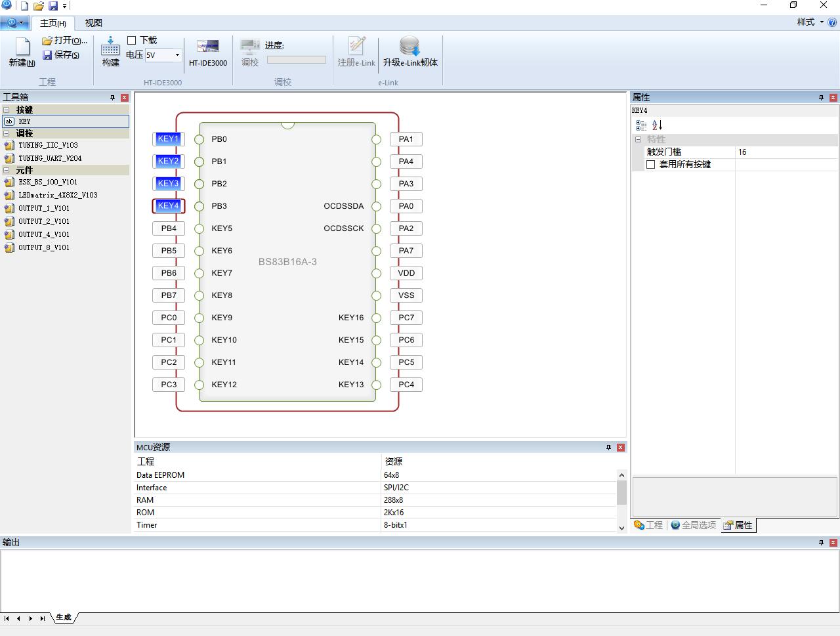
Task: Switch to the 全局选项 tab
Action: tap(693, 525)
